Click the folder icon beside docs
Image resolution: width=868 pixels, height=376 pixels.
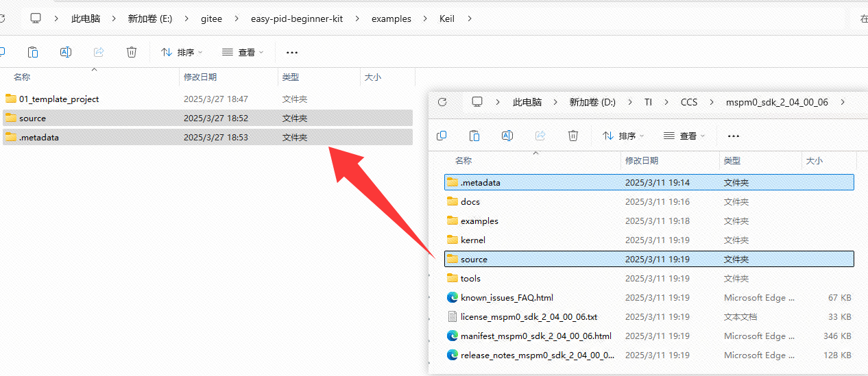[x=453, y=202]
